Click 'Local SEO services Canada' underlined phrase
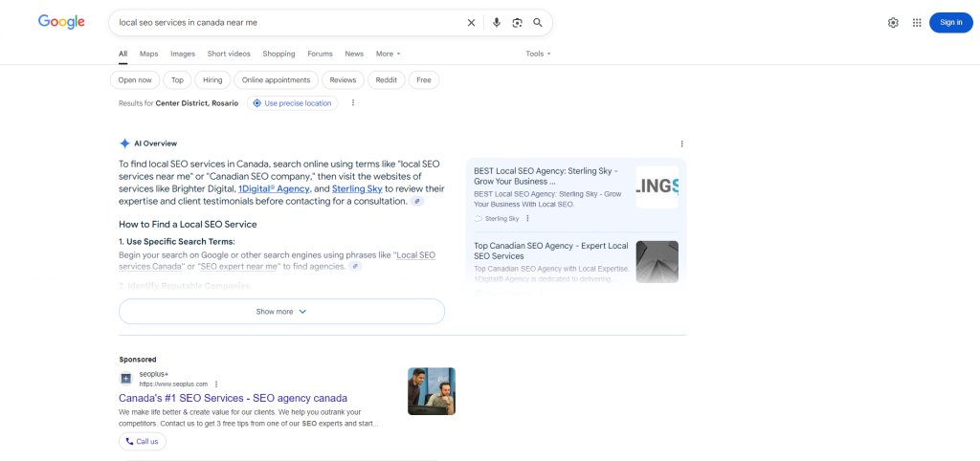 pos(415,255)
